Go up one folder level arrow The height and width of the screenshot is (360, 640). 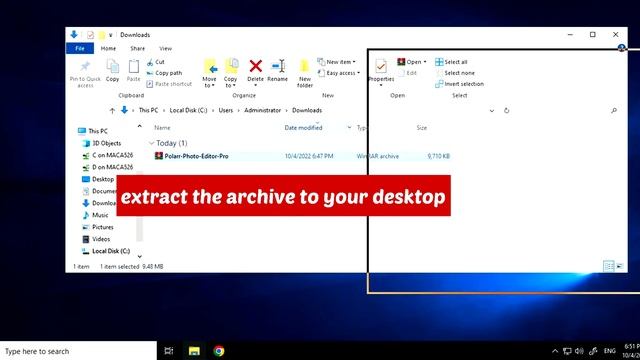pyautogui.click(x=112, y=111)
